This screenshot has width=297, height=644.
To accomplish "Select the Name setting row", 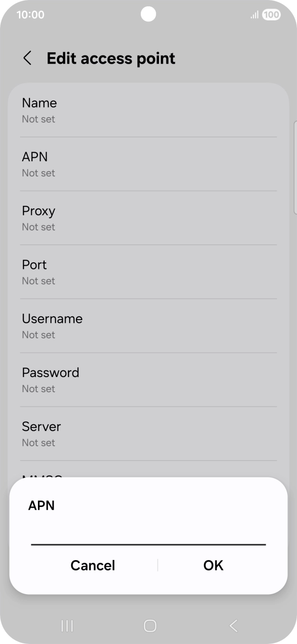I will 148,110.
